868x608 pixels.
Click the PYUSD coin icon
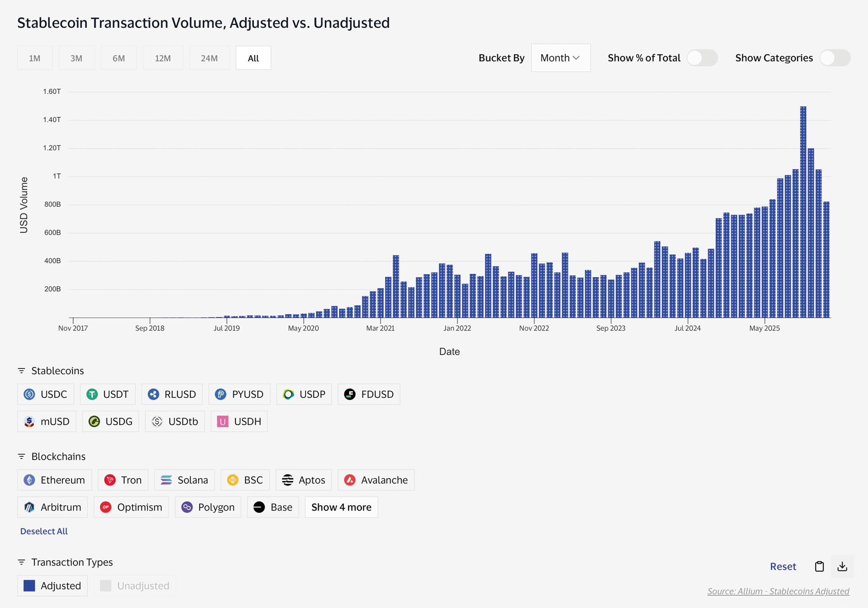coord(220,394)
